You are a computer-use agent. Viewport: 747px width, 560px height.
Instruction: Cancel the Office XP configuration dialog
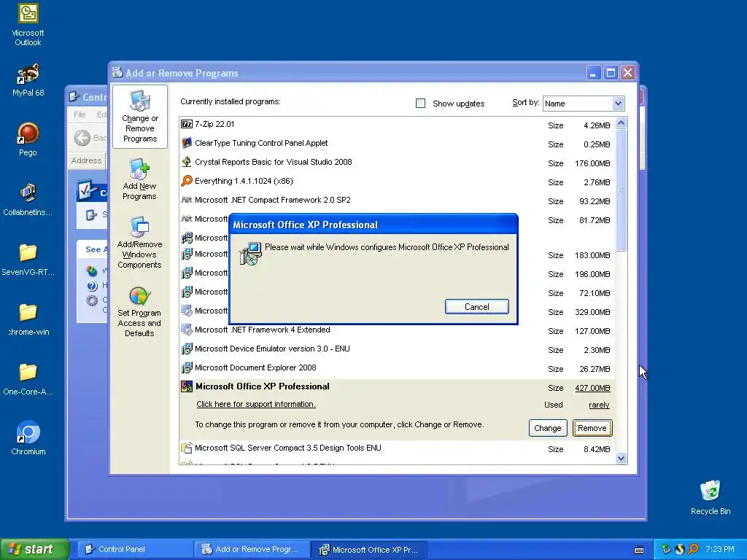coord(477,307)
